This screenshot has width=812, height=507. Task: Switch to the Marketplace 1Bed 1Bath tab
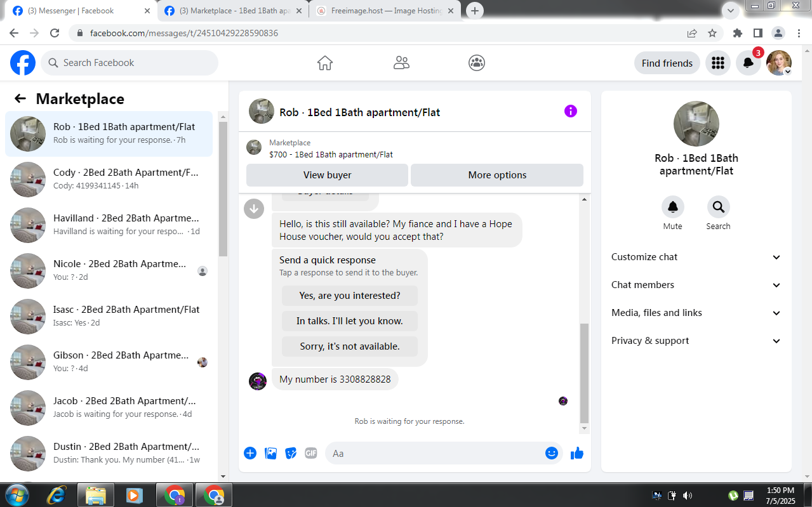tap(234, 11)
